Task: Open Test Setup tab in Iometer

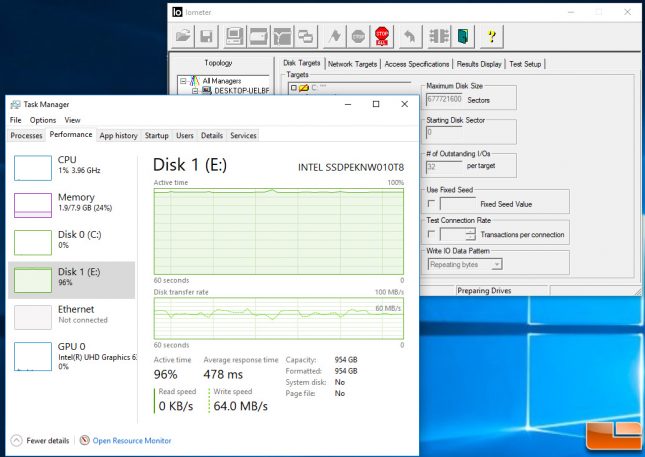Action: tap(525, 64)
